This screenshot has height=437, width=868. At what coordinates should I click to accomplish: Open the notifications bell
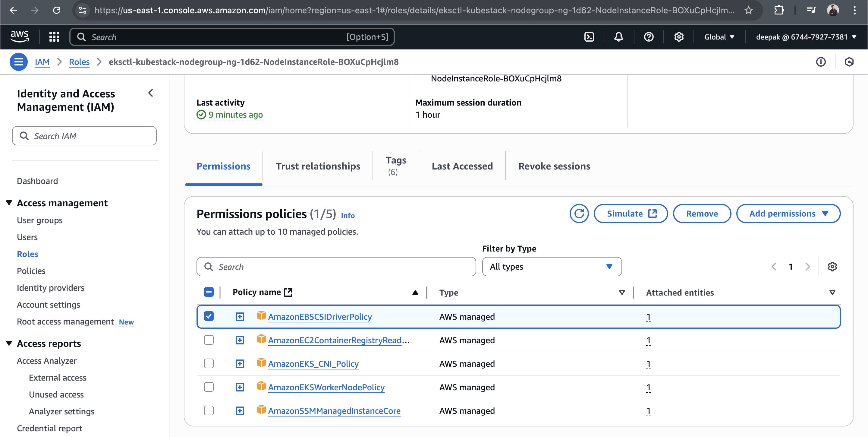coord(619,37)
